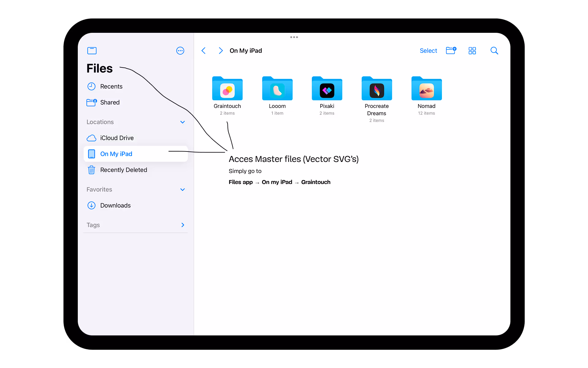588x368 pixels.
Task: Open Recently Deleted
Action: pos(135,170)
